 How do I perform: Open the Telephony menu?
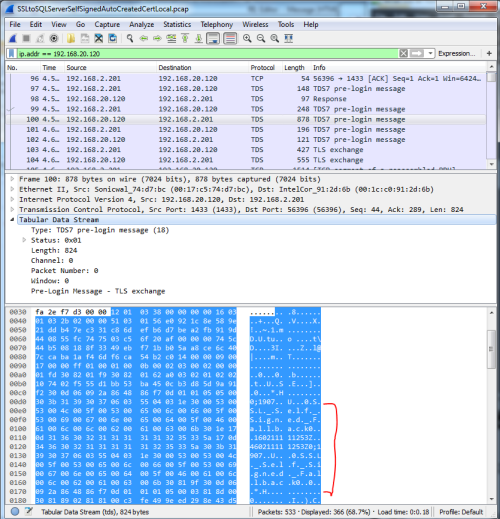217,24
